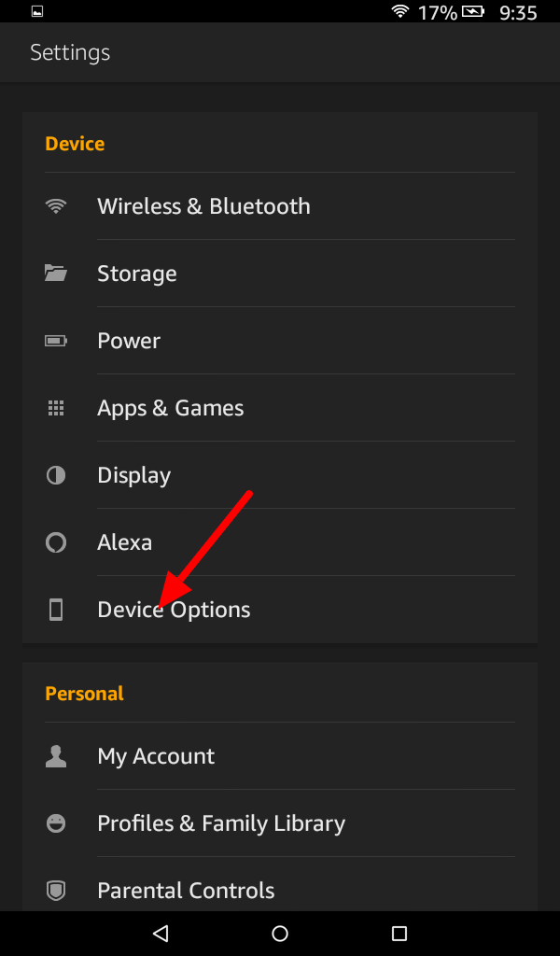Tap the folder icon next to Storage
Screen dimensions: 560x956
[55, 273]
